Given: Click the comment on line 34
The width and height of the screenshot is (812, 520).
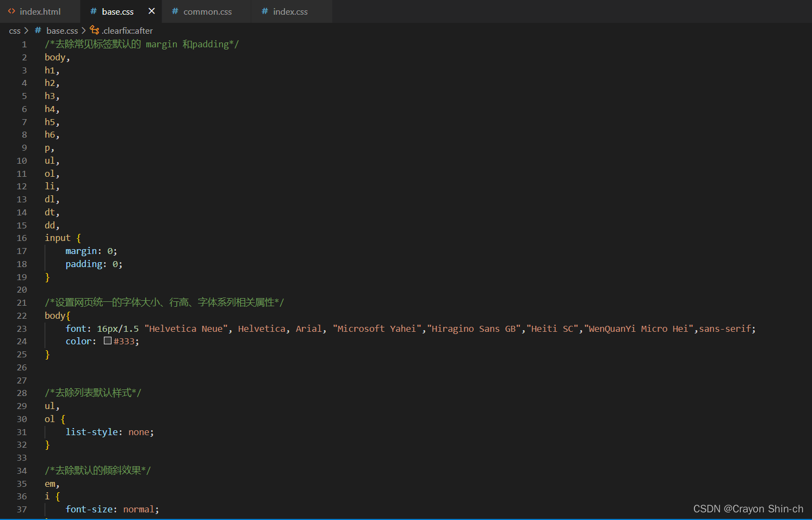Looking at the screenshot, I should click(x=98, y=471).
